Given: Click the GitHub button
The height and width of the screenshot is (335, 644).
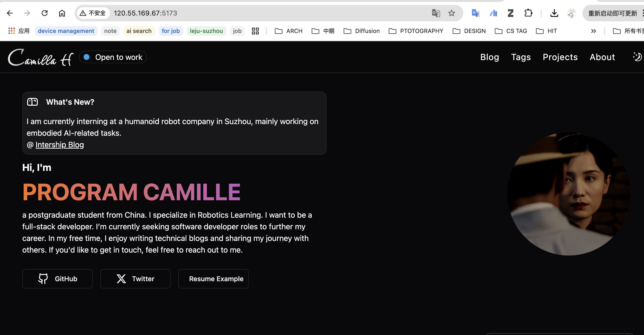Looking at the screenshot, I should pyautogui.click(x=57, y=279).
